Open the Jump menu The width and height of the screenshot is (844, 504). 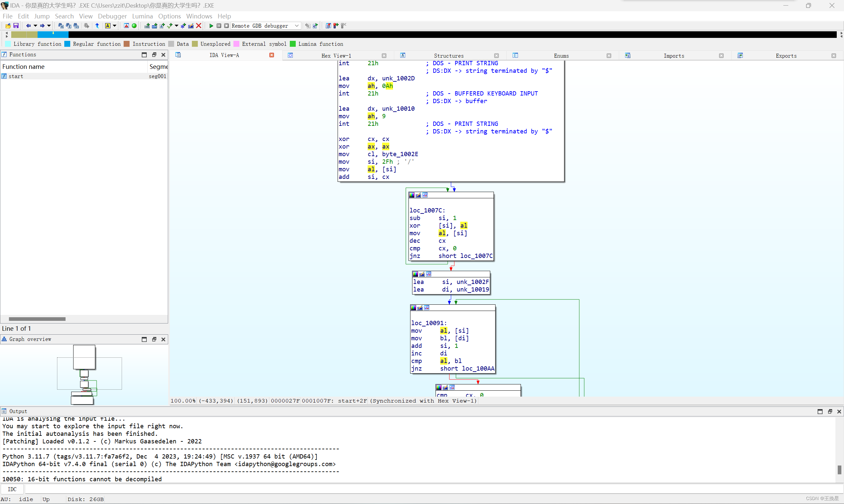(x=42, y=16)
